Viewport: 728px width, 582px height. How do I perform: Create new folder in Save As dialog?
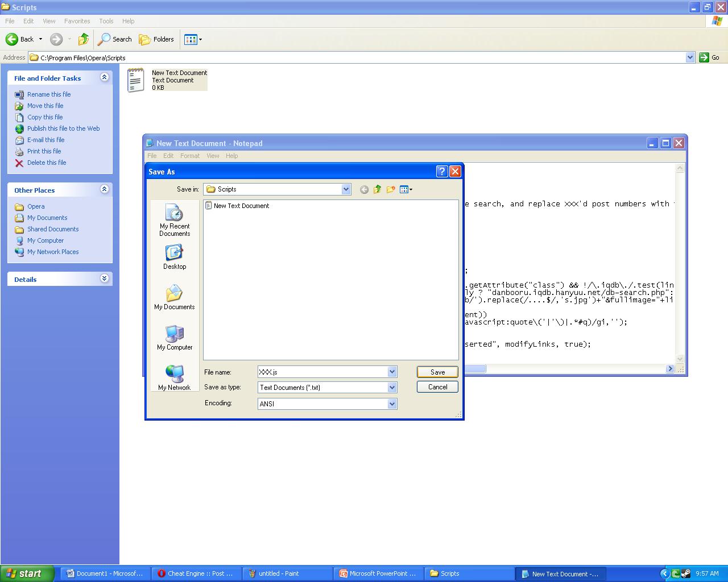point(391,189)
